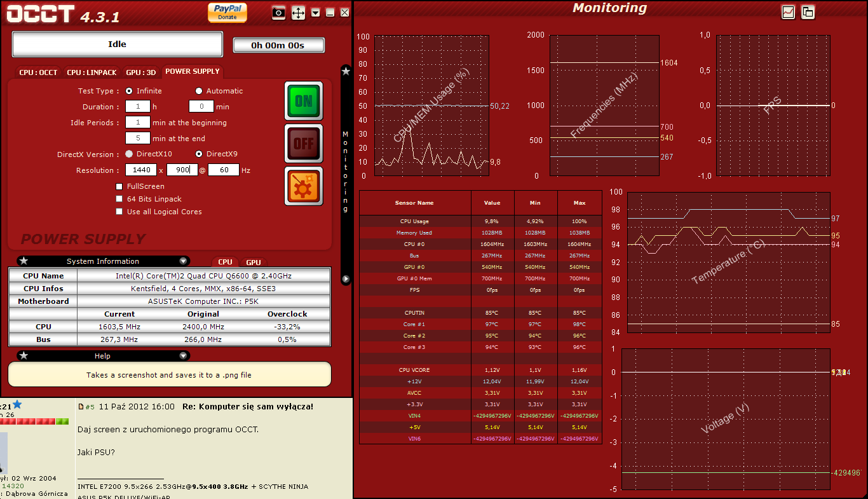Click the motherboard text "ASUSTeK Computer INC.: P5K"
The image size is (868, 499).
(203, 301)
